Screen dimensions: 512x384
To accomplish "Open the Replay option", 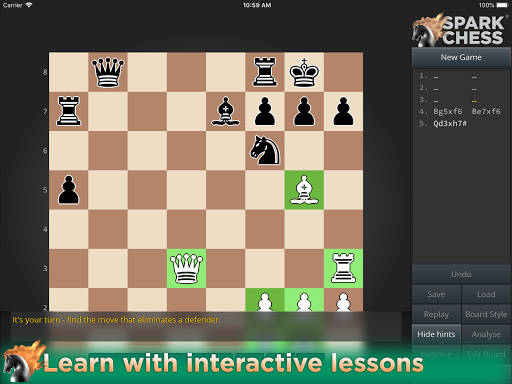I will (x=436, y=314).
